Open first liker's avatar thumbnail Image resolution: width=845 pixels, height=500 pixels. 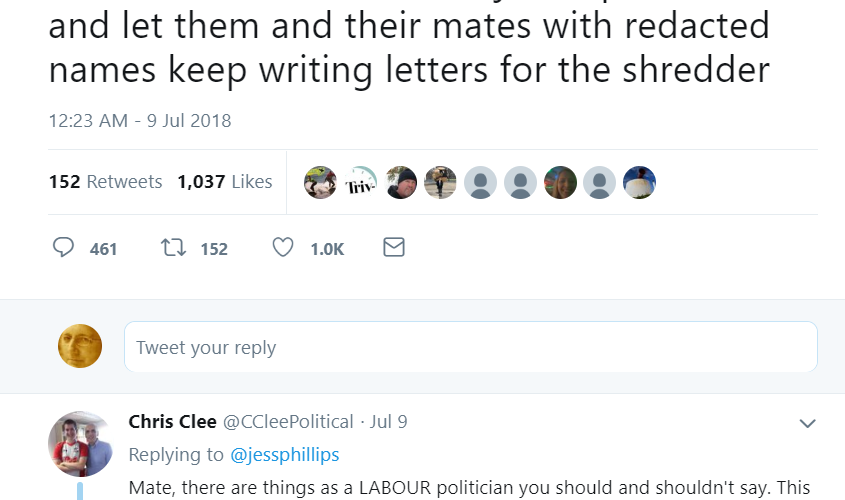(321, 182)
